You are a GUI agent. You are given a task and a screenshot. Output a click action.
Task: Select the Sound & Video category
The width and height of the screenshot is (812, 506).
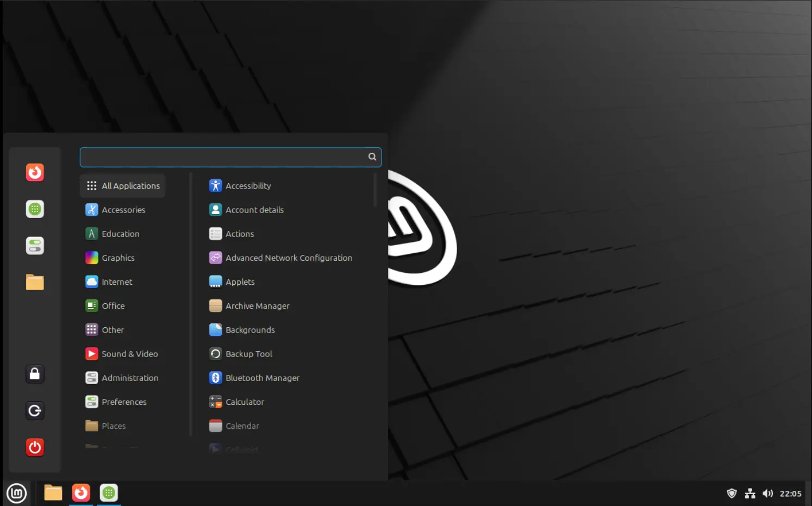click(129, 353)
